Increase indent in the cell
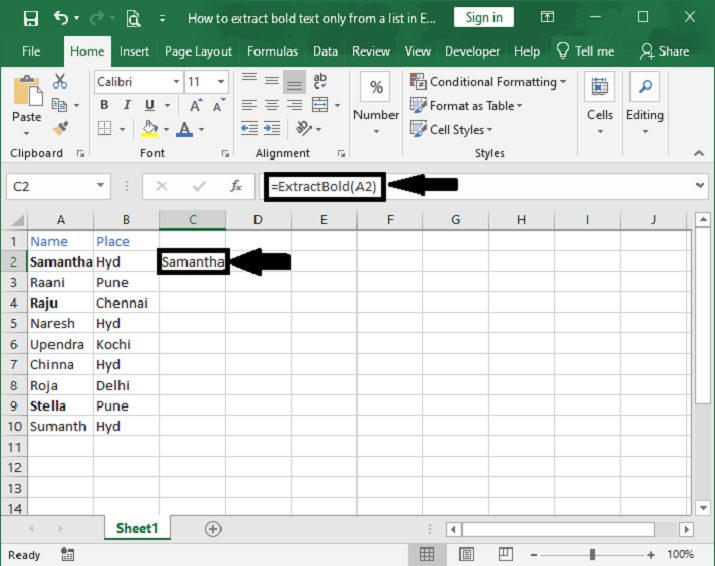This screenshot has width=715, height=566. pos(272,129)
